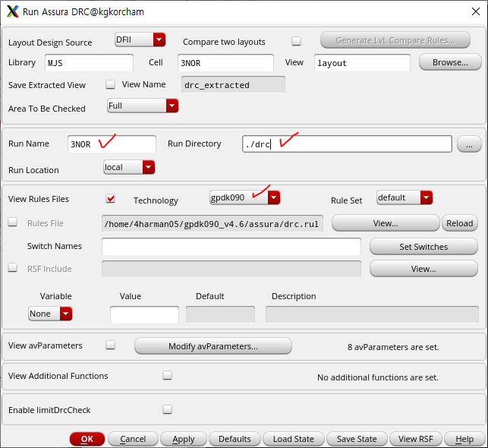Click the View input field containing layout
The image size is (488, 448).
pos(362,63)
